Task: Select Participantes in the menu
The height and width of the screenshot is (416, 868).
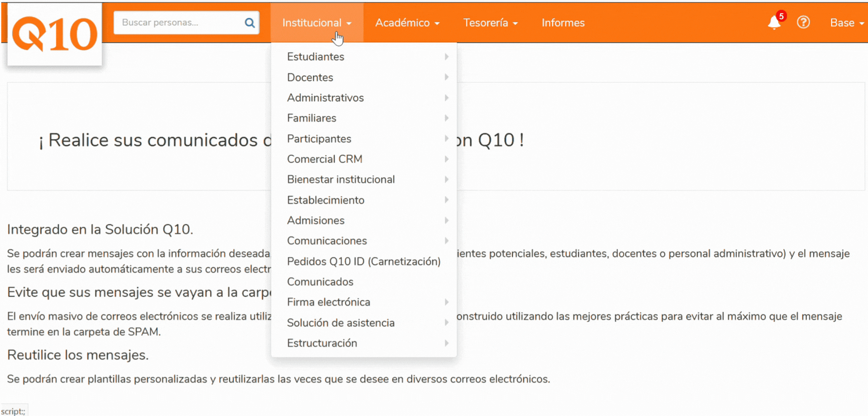Action: 364,139
